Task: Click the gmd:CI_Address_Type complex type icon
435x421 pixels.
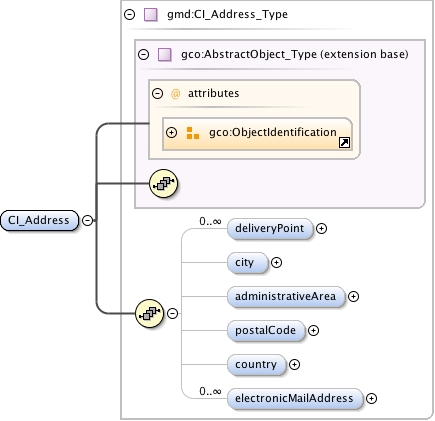Action: pos(151,15)
